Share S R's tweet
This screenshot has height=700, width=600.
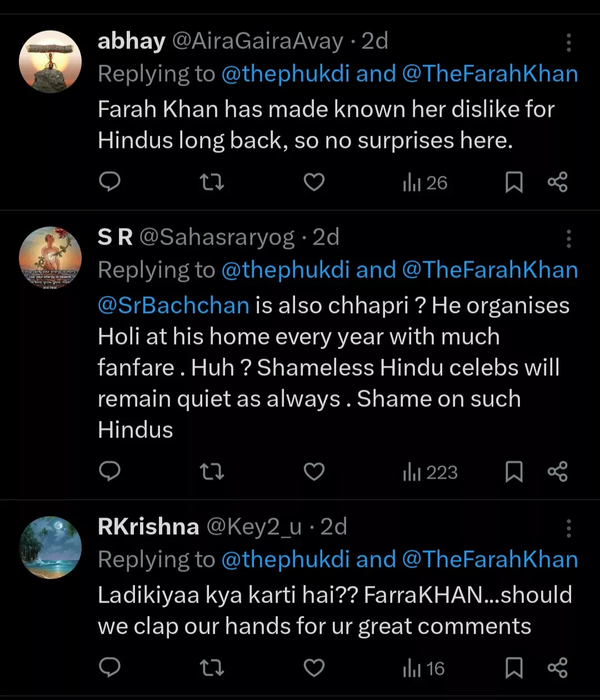(557, 472)
